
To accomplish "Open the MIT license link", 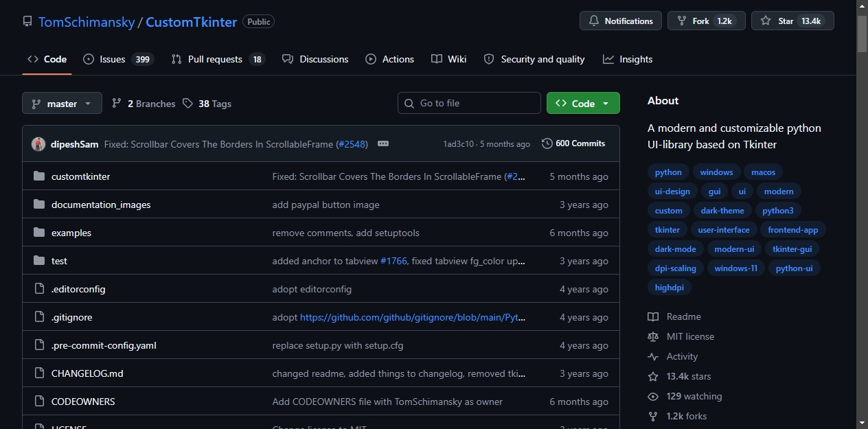I will click(x=681, y=336).
